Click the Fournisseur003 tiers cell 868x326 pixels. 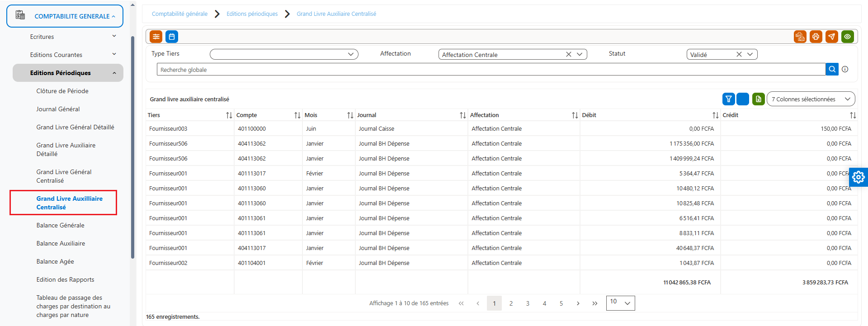(x=190, y=128)
